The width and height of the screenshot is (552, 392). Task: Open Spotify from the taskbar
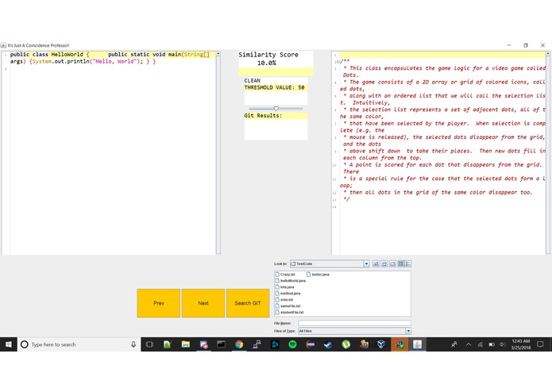click(x=292, y=344)
